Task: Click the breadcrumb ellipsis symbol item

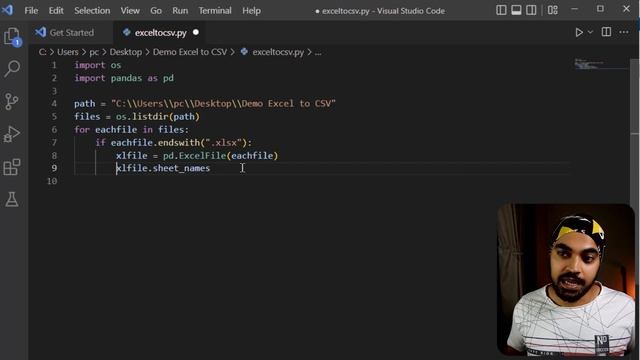Action: click(318, 52)
